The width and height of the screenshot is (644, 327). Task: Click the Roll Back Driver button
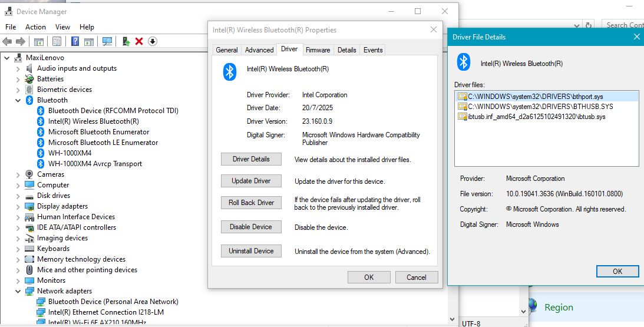(x=251, y=203)
